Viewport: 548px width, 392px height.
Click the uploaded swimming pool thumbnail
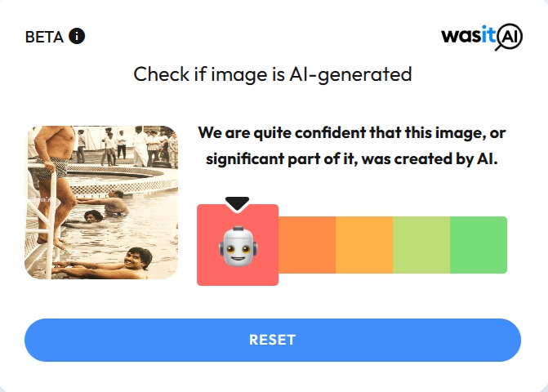[101, 203]
